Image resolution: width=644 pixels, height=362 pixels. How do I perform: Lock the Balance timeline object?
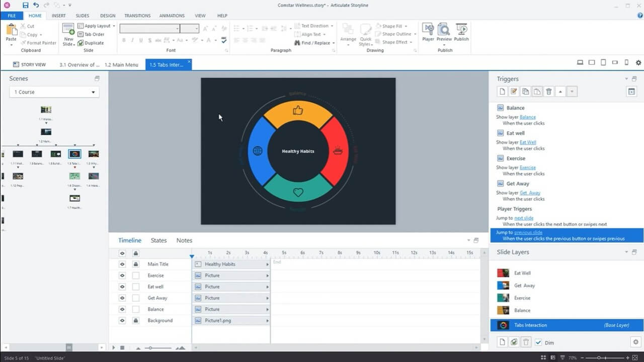point(135,309)
